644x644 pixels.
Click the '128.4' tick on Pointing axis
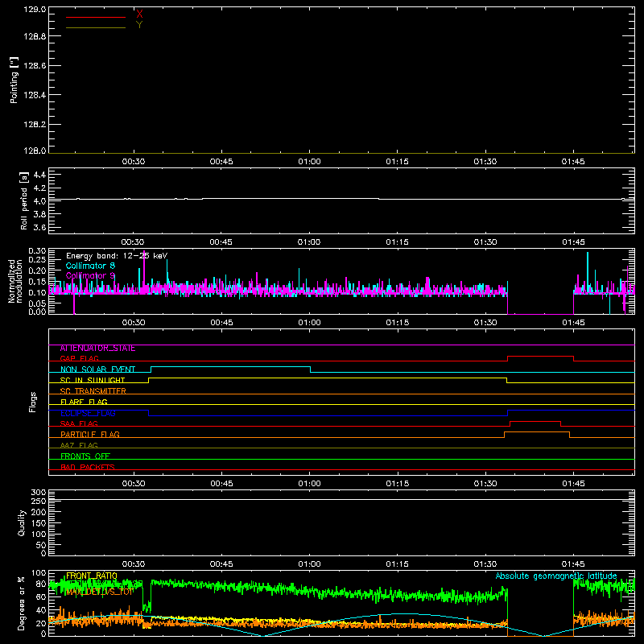click(35, 95)
